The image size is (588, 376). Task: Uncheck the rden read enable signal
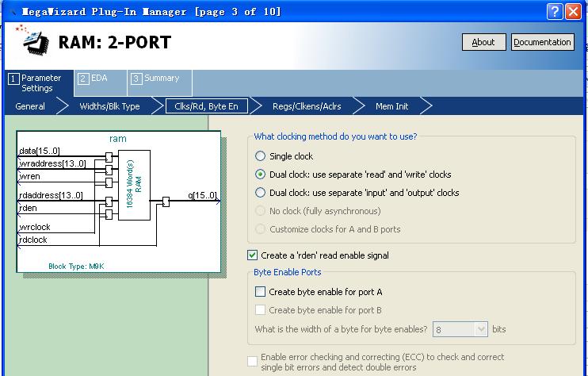252,255
